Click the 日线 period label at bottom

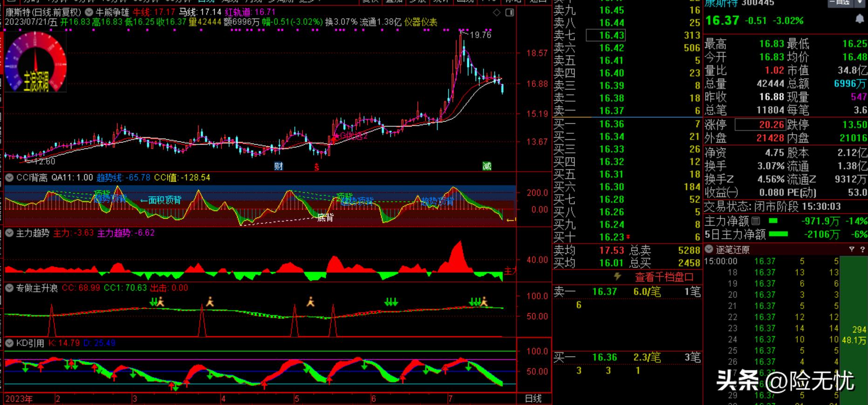click(x=533, y=398)
